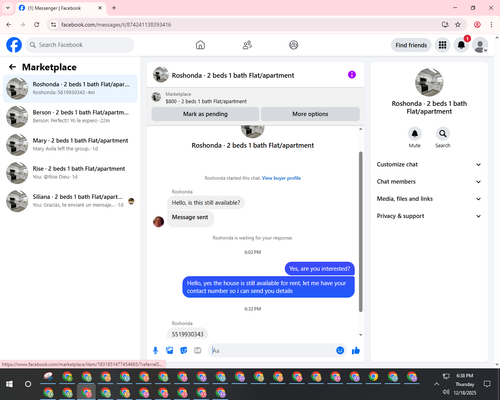500x400 pixels.
Task: Open the account profile menu
Action: (x=480, y=45)
